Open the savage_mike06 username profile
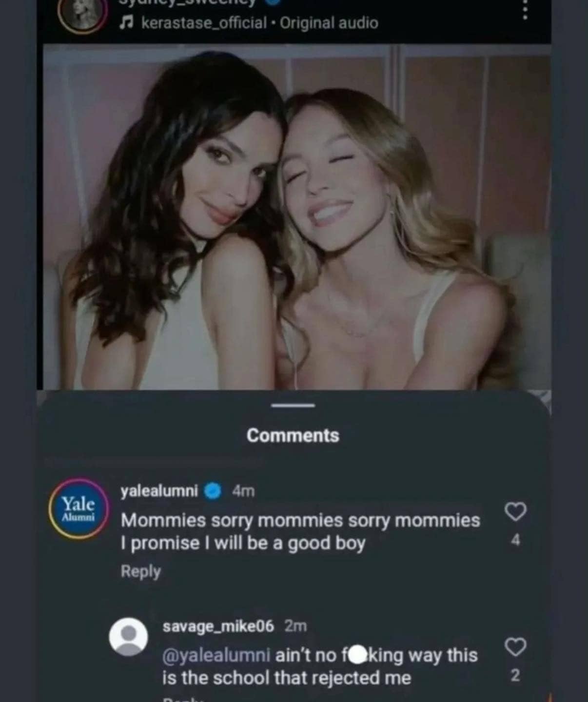588x702 pixels. click(218, 625)
